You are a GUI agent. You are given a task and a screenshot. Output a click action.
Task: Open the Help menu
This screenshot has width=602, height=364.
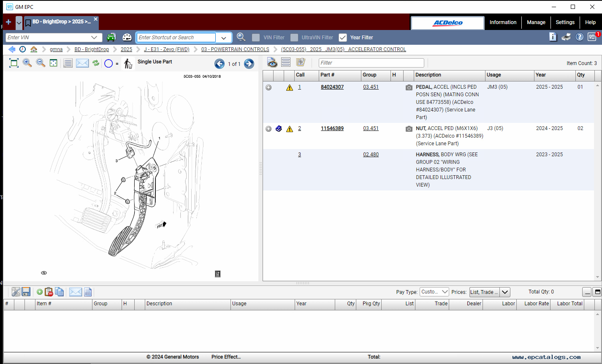[590, 22]
